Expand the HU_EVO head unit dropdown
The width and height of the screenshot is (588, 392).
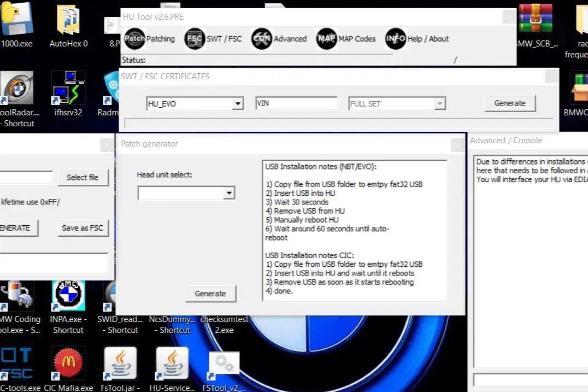coord(237,103)
